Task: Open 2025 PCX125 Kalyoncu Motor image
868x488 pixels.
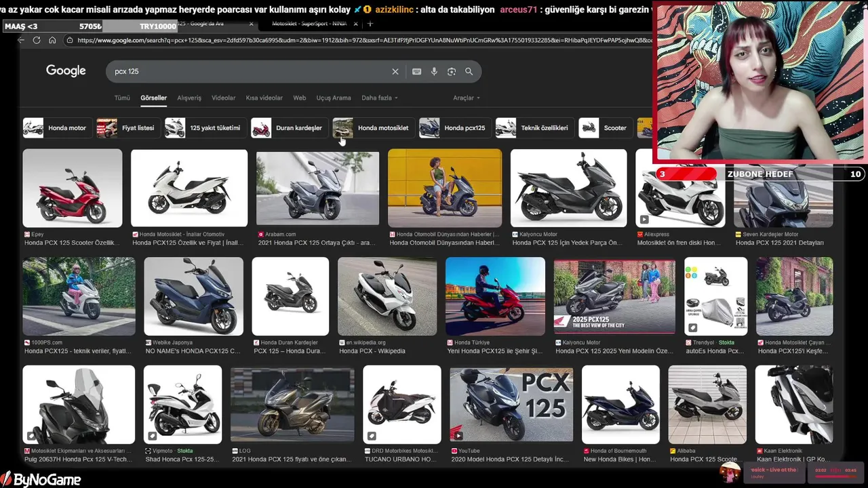Action: [614, 296]
